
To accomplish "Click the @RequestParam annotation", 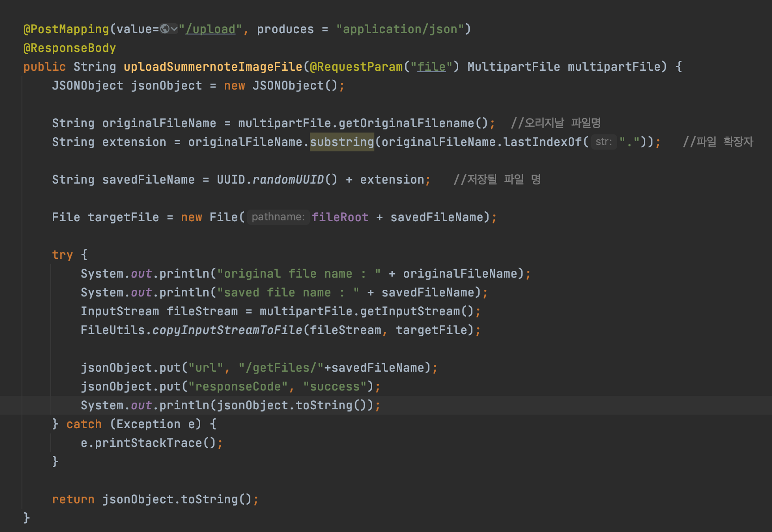I will click(356, 67).
